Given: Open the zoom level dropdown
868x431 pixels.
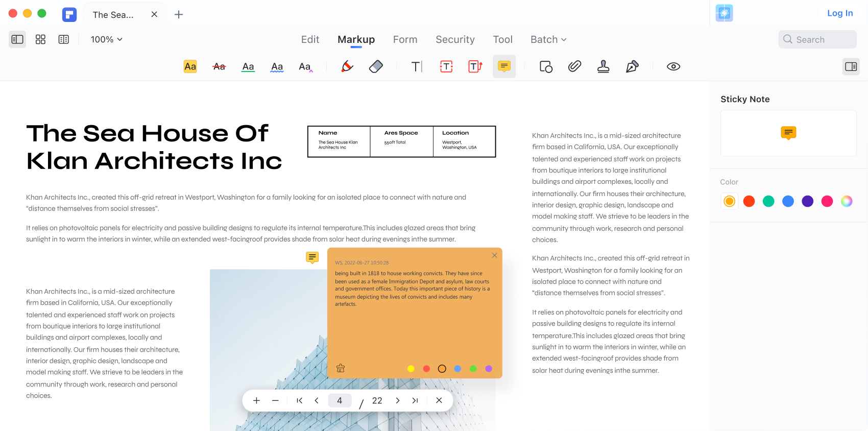Looking at the screenshot, I should point(107,39).
